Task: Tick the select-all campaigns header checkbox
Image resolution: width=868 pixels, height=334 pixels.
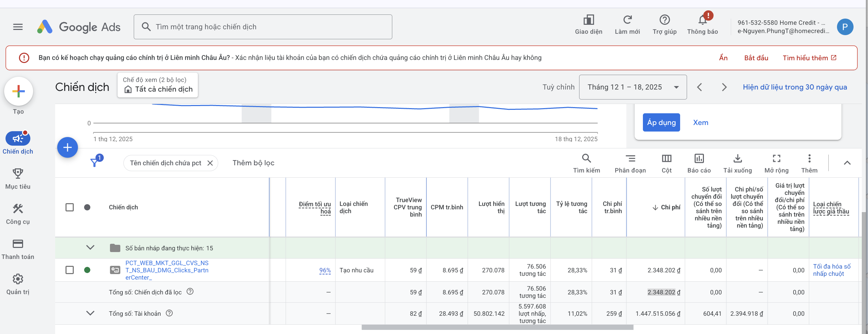Action: coord(70,207)
